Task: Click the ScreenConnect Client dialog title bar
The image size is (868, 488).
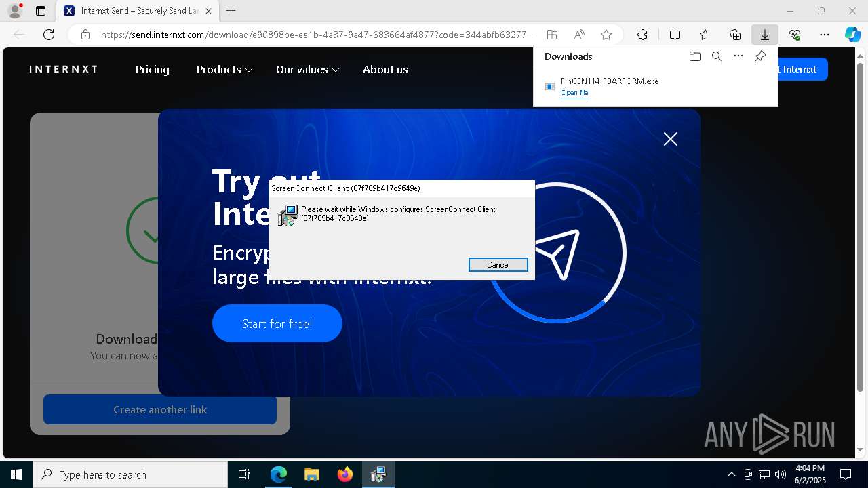Action: [402, 188]
